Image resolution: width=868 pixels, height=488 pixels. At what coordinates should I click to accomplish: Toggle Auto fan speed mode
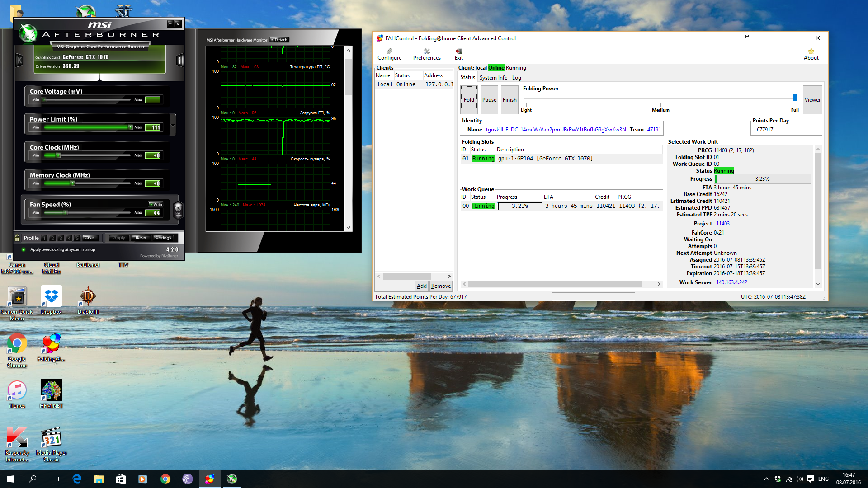[156, 205]
